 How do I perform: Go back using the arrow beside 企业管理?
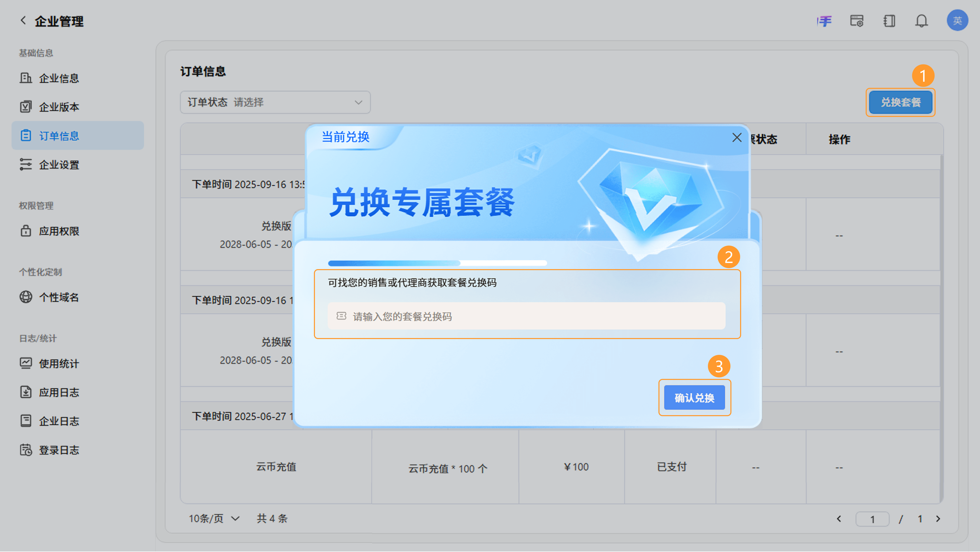coord(23,21)
